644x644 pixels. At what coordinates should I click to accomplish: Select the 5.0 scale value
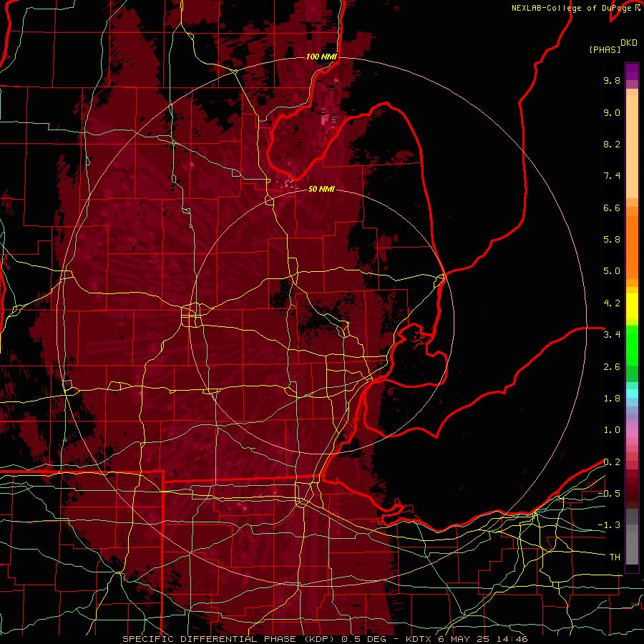612,271
